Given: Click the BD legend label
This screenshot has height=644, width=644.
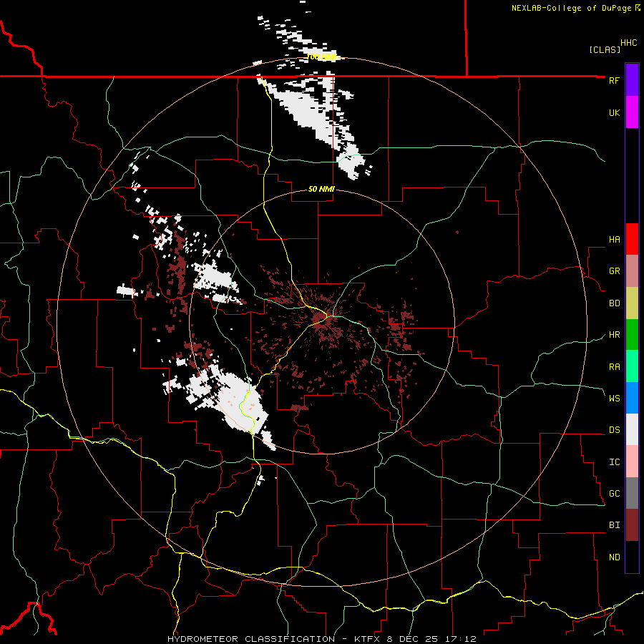Looking at the screenshot, I should [x=615, y=303].
